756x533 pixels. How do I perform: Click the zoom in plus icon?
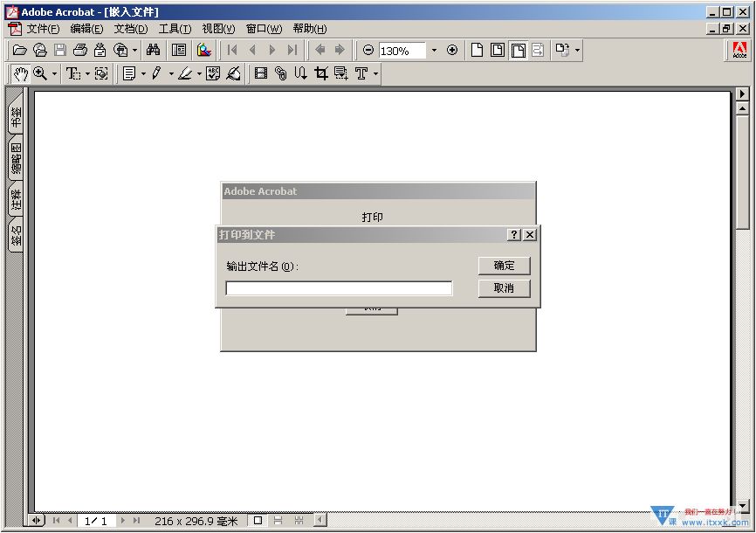tap(452, 50)
